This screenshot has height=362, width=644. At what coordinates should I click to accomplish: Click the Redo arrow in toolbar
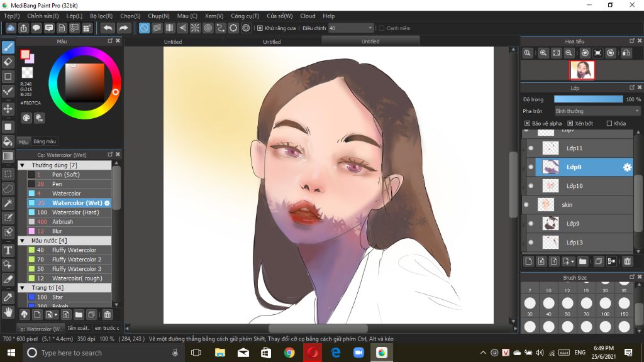(123, 28)
